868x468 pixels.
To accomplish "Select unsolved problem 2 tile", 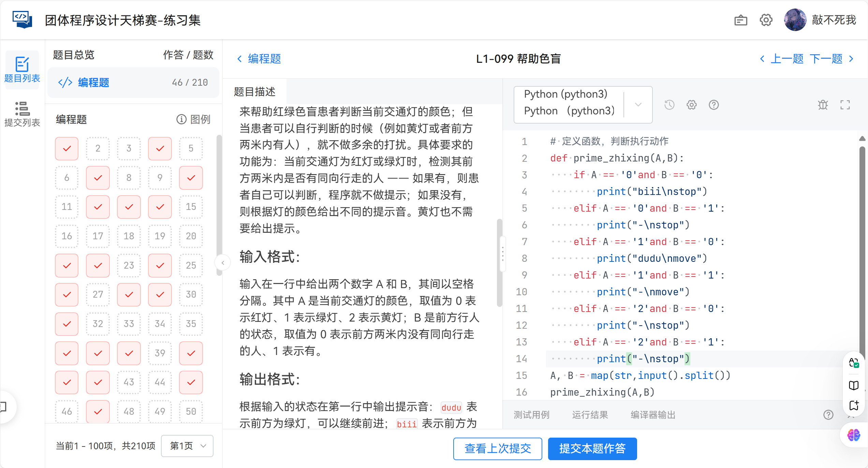I will pyautogui.click(x=98, y=148).
